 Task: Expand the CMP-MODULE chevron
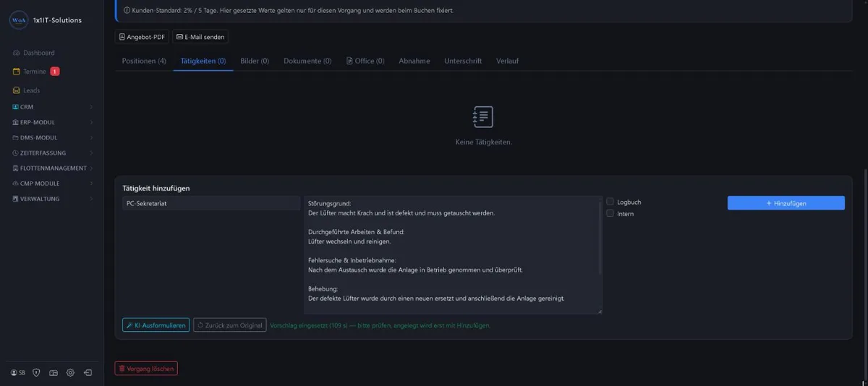coord(91,184)
